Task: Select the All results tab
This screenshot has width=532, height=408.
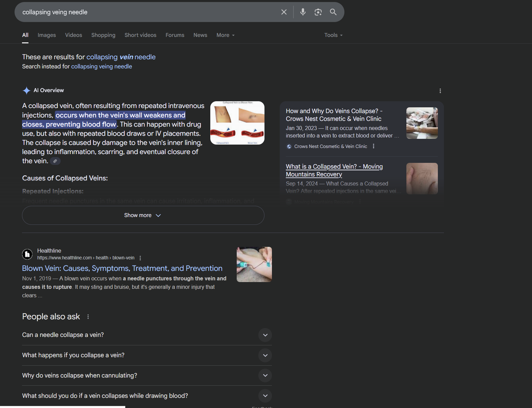Action: pos(25,35)
